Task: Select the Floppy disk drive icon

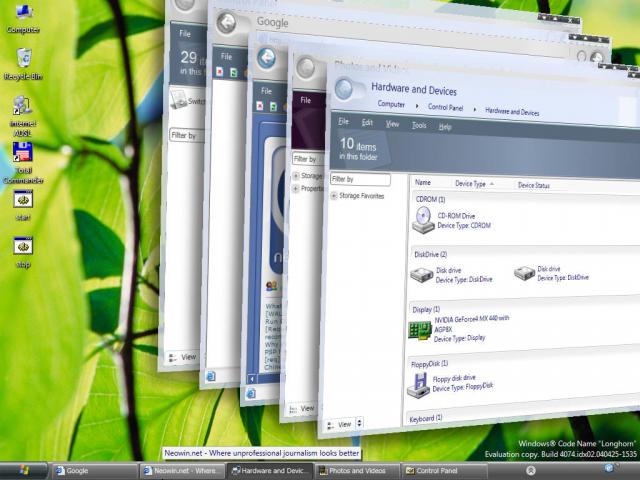Action: (x=418, y=386)
